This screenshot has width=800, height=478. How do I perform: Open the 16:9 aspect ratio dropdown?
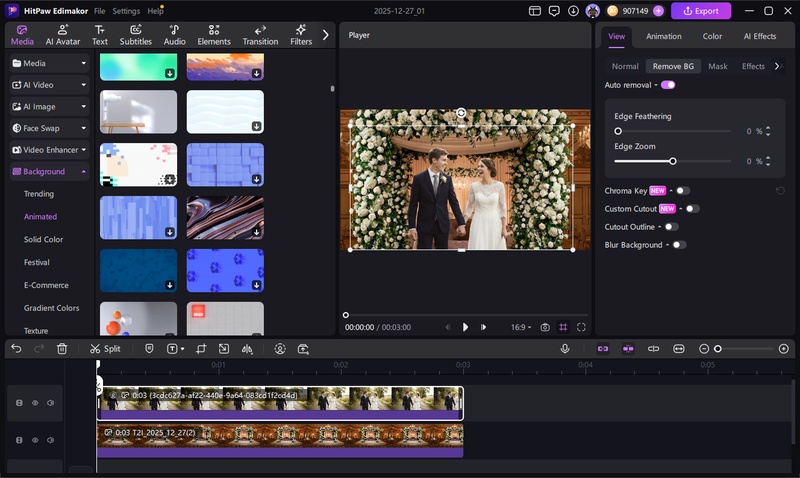521,327
